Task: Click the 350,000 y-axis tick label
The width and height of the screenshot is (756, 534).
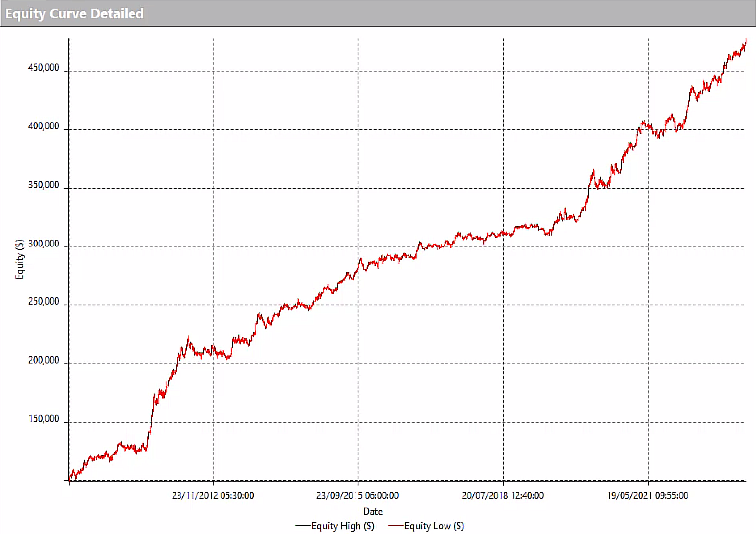Action: click(44, 185)
